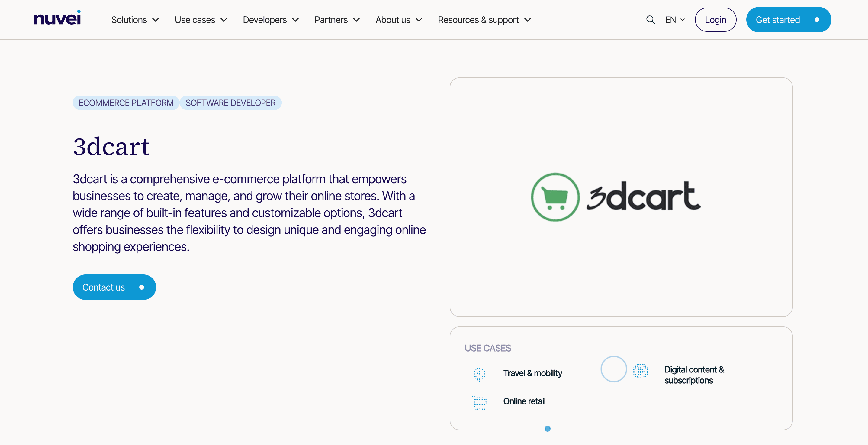Open the Travel & mobility use case
The image size is (868, 445).
[532, 373]
